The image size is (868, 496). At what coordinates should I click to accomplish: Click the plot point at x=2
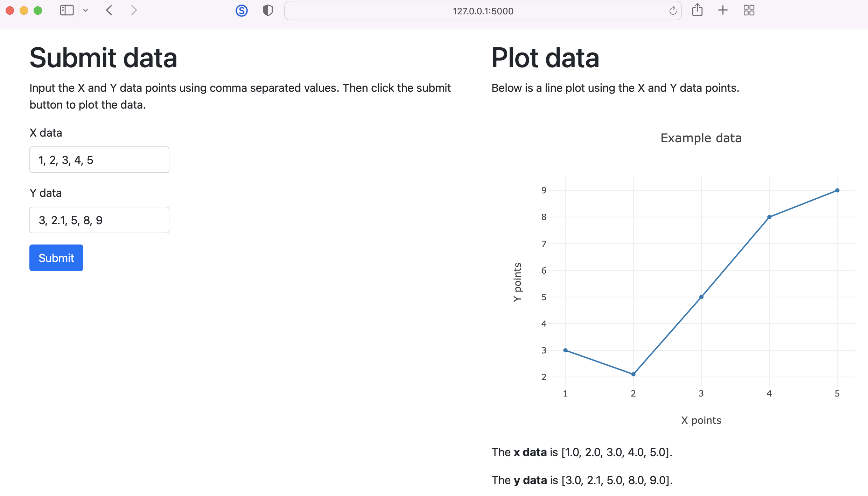click(x=633, y=374)
